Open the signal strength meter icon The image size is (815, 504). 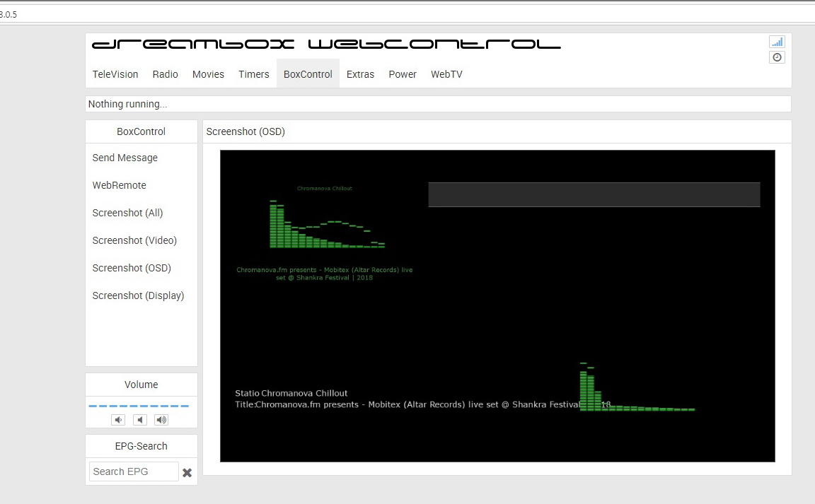tap(777, 42)
